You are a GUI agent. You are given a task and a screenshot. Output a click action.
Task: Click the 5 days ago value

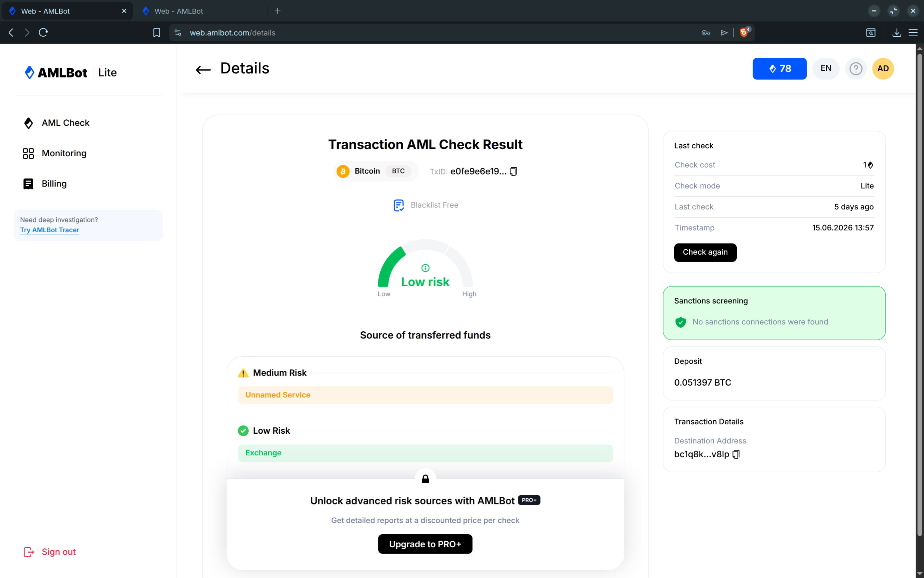[854, 207]
